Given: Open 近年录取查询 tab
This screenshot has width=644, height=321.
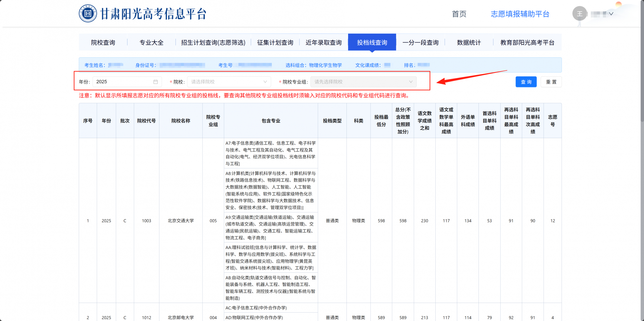Looking at the screenshot, I should pyautogui.click(x=324, y=42).
